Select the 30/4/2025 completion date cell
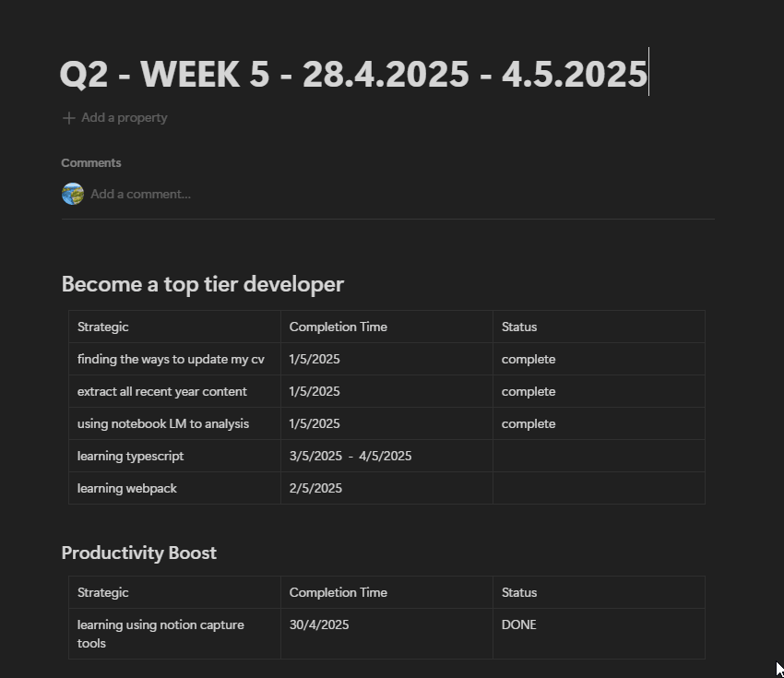This screenshot has width=784, height=678. click(x=319, y=624)
